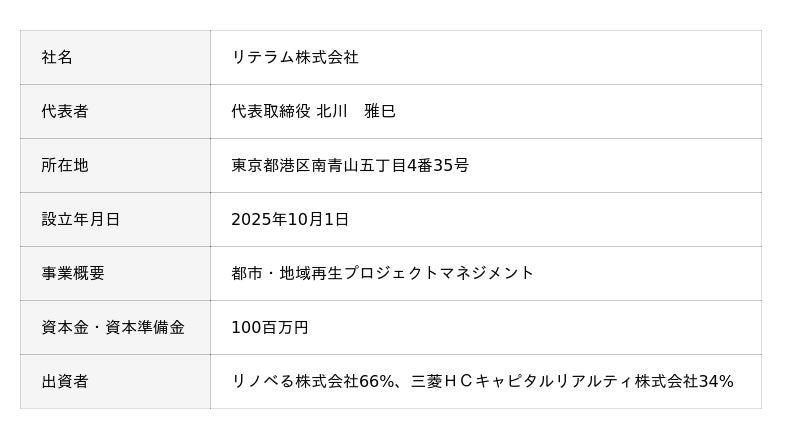
Task: Click the 代表者 row header
Action: (x=65, y=112)
